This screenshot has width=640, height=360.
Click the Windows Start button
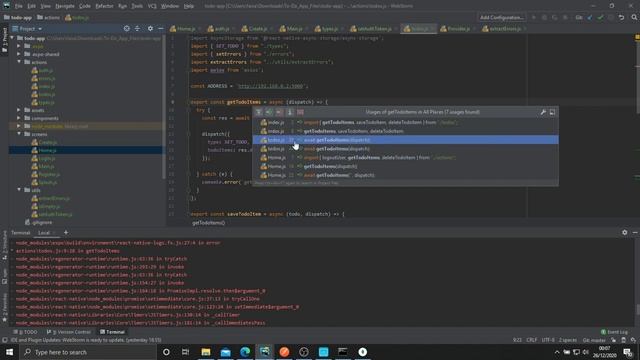(9, 352)
